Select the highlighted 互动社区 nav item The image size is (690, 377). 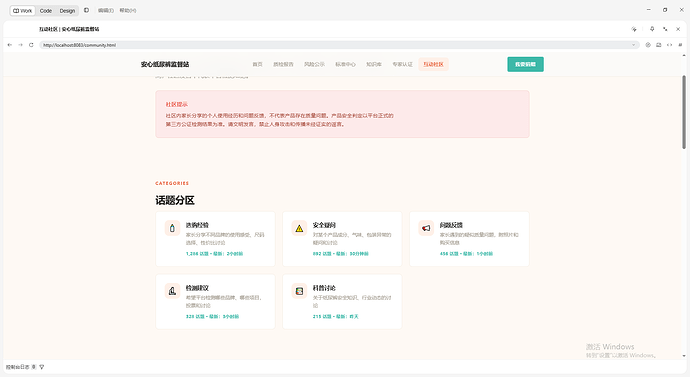pos(433,64)
